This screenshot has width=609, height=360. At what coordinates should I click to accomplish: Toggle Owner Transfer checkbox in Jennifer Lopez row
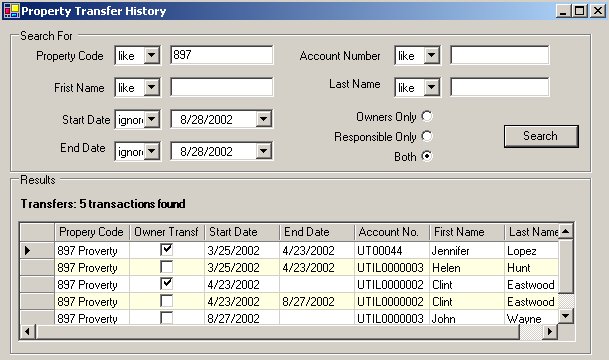click(x=167, y=250)
